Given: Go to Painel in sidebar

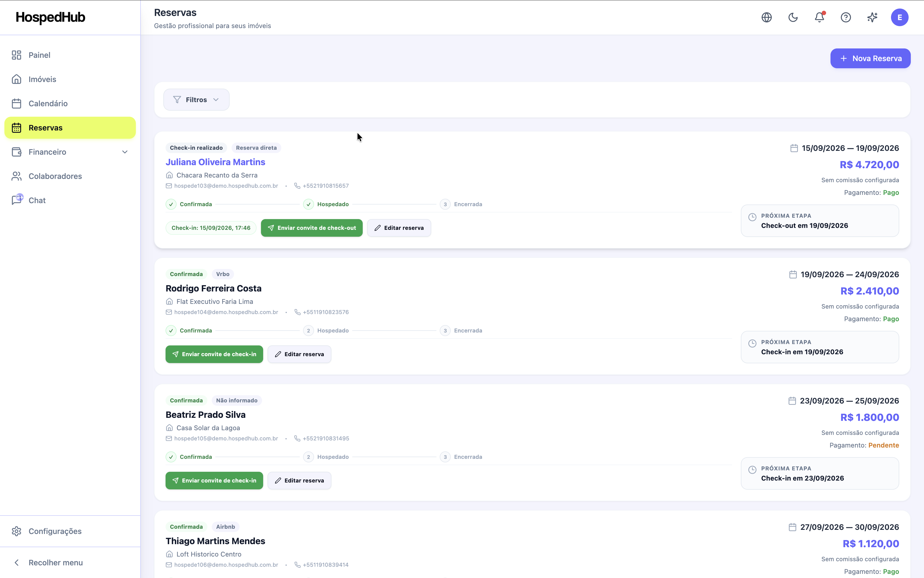Looking at the screenshot, I should (x=70, y=55).
